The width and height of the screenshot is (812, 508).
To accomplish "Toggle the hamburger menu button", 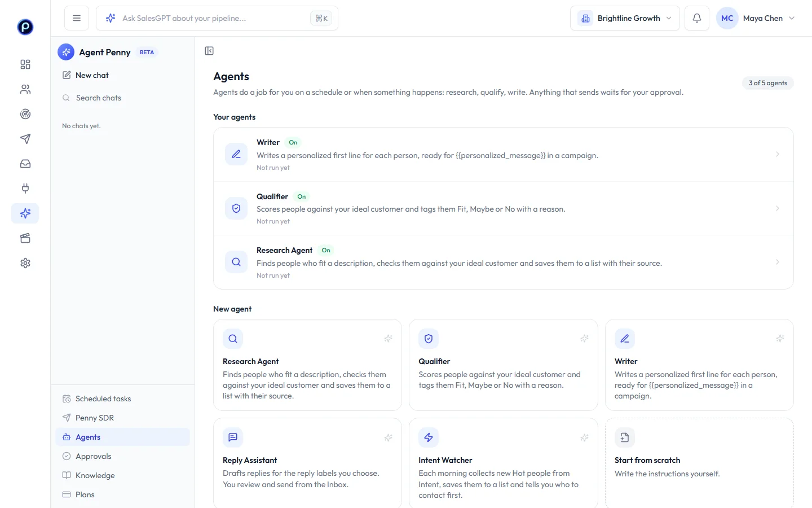I will [77, 18].
